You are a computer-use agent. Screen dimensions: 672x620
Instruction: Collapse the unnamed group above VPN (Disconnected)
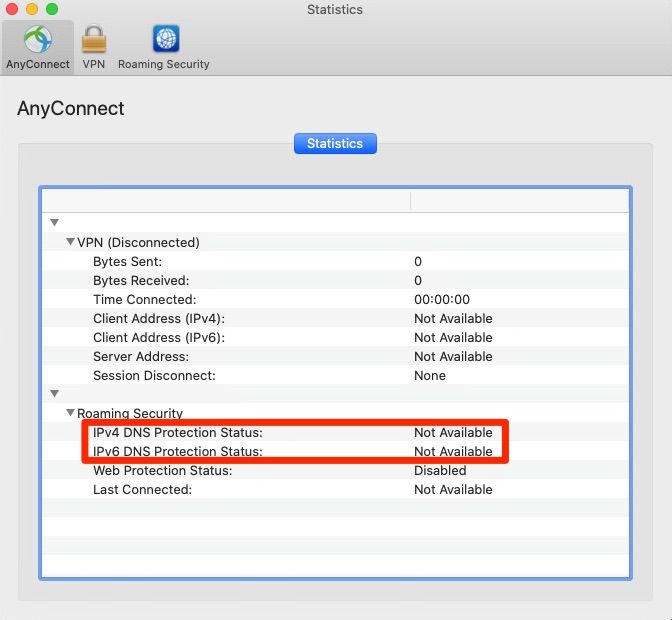click(54, 222)
